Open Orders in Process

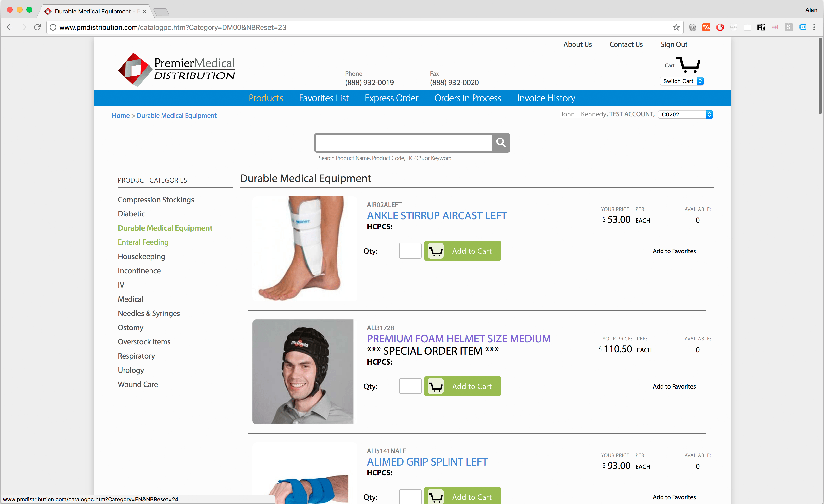(467, 98)
